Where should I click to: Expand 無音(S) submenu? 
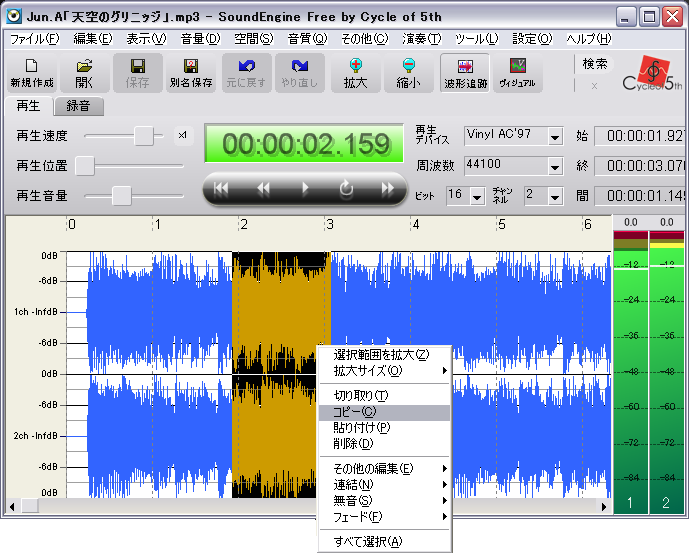point(384,501)
